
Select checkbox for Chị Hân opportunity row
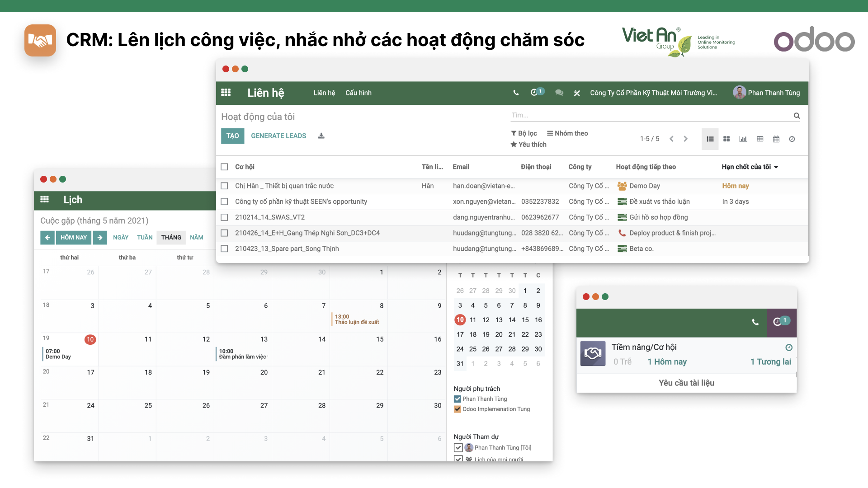coord(224,186)
